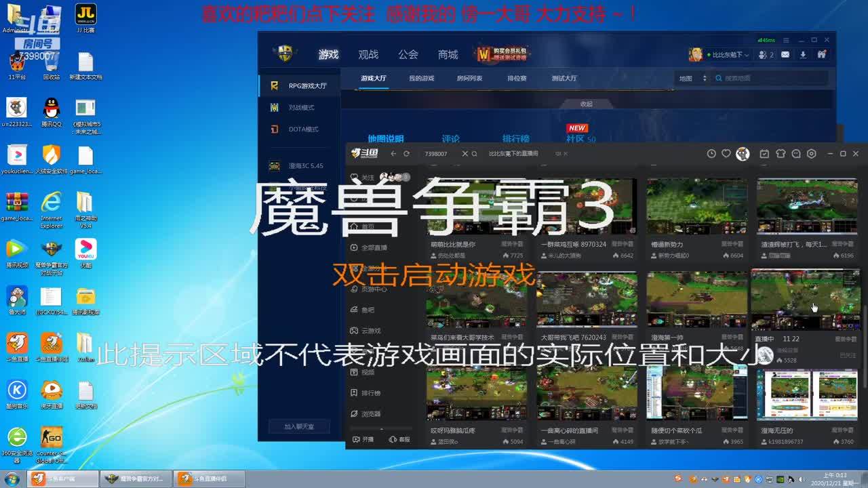Open the 评论 section in game platform
Viewport: 868px width, 488px height.
[x=451, y=139]
